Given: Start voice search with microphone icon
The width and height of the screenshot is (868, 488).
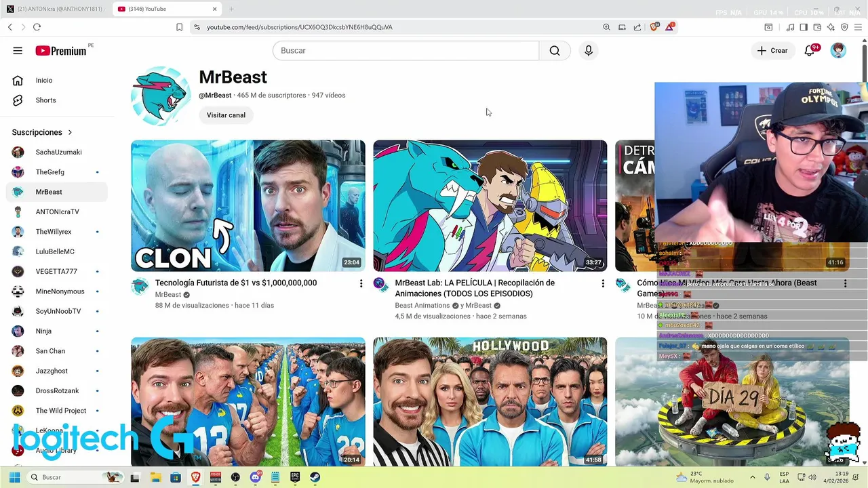Looking at the screenshot, I should pos(589,51).
